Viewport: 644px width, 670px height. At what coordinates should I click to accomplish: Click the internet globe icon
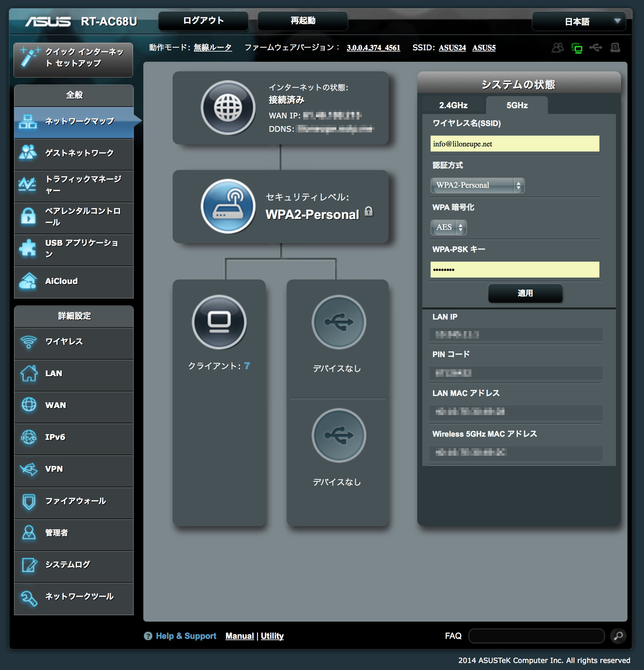pyautogui.click(x=228, y=108)
